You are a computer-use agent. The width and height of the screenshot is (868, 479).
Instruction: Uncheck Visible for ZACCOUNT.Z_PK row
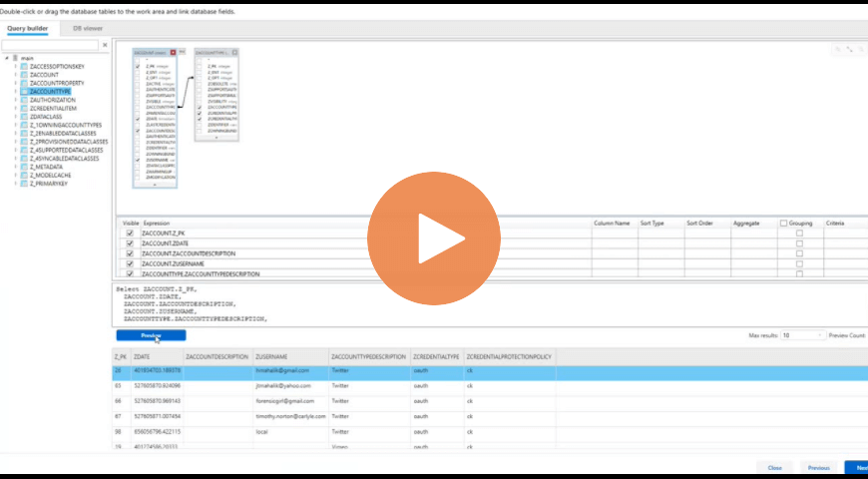coord(130,233)
